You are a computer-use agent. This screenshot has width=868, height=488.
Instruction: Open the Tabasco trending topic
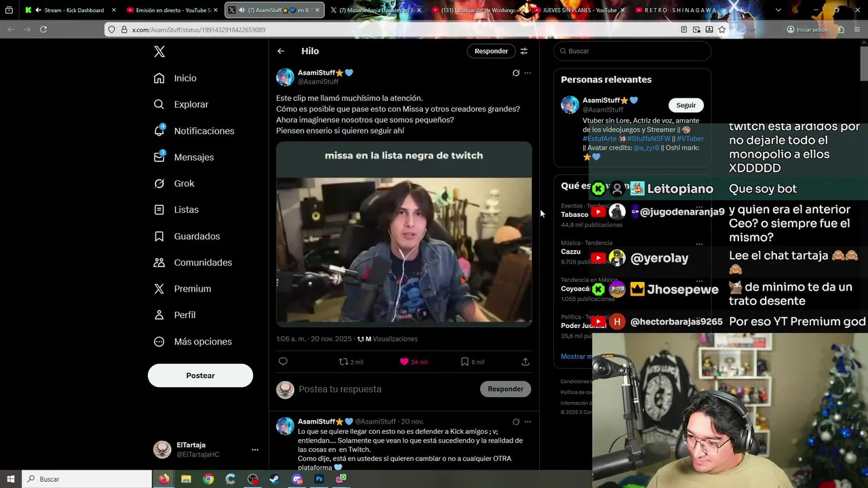pos(574,215)
